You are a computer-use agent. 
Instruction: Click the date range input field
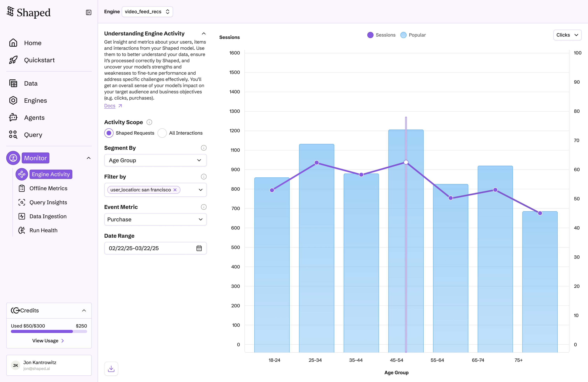point(155,248)
